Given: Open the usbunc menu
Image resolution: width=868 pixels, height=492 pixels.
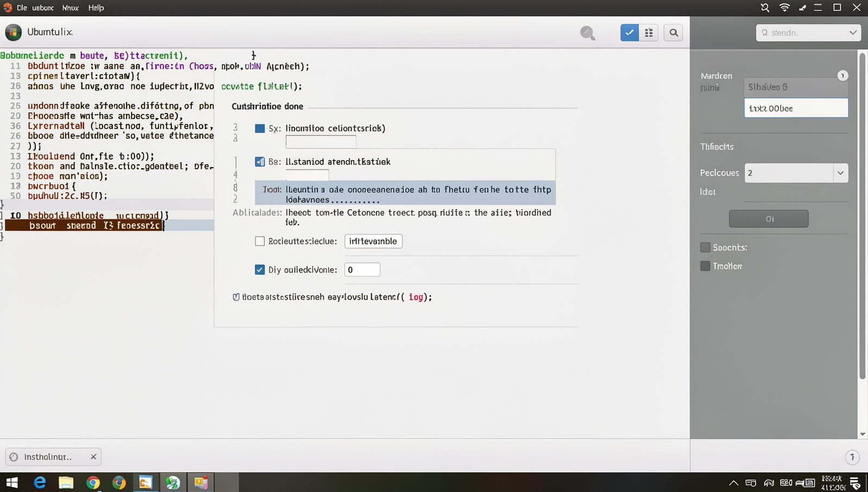Looking at the screenshot, I should 43,8.
